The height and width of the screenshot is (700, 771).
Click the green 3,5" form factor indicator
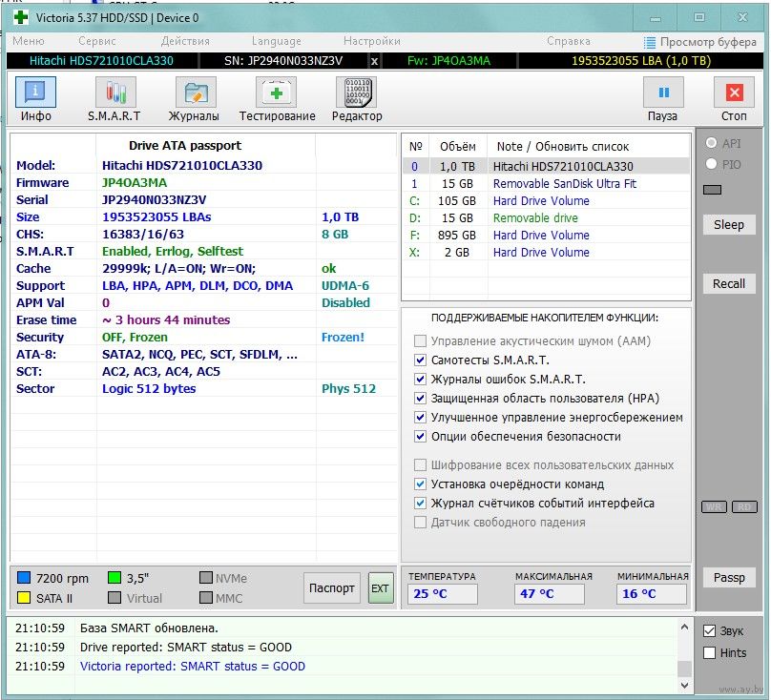pos(115,577)
